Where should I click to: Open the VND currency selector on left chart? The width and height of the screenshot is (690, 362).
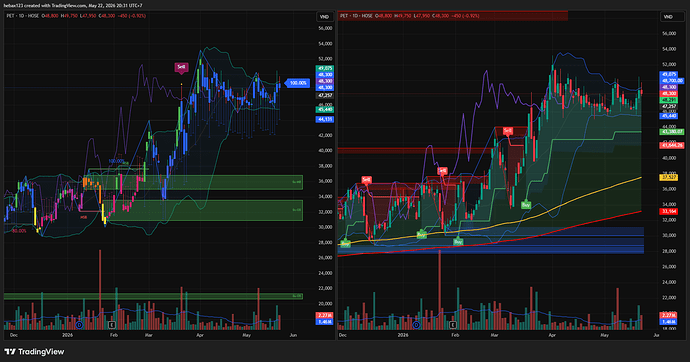[x=324, y=17]
